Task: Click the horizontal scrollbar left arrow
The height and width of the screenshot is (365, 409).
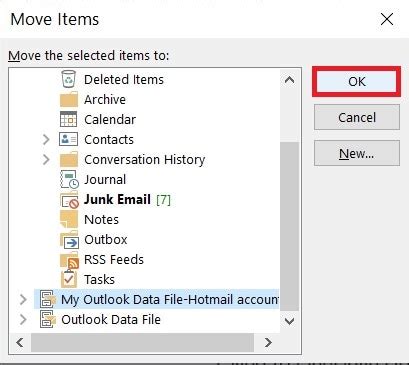Action: coord(20,342)
